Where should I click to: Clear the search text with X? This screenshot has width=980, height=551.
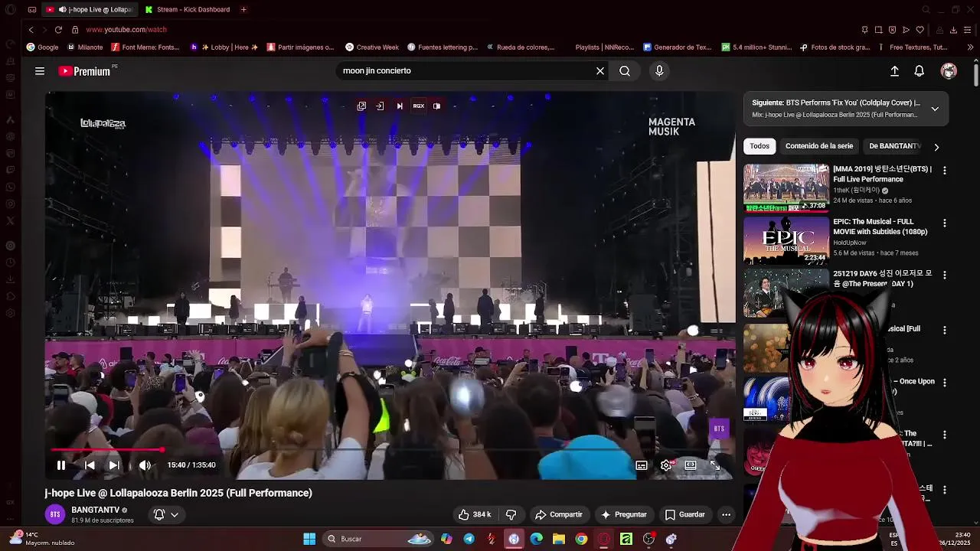[x=600, y=71]
